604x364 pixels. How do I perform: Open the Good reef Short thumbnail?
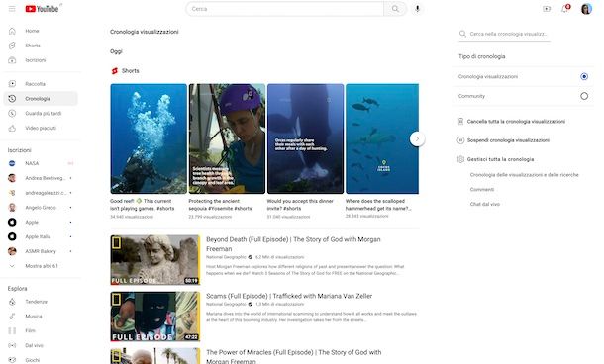(x=149, y=138)
